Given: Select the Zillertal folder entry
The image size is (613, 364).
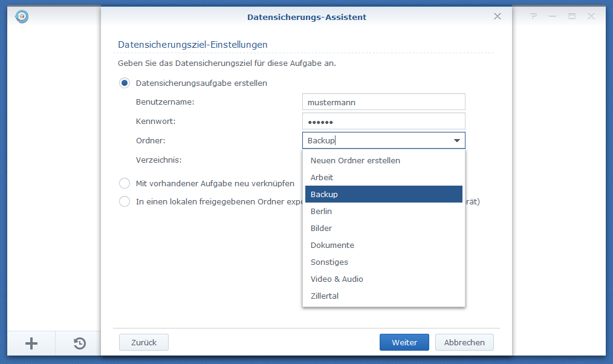Looking at the screenshot, I should click(325, 296).
